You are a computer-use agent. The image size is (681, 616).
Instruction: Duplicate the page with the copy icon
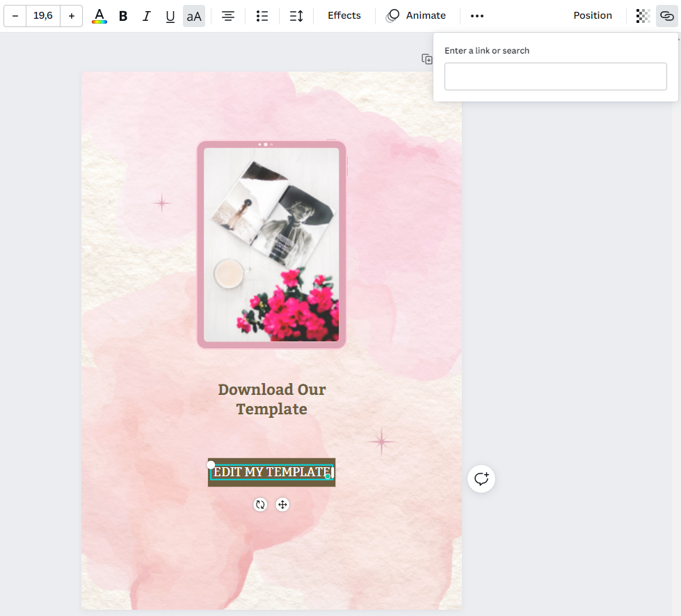pyautogui.click(x=427, y=59)
